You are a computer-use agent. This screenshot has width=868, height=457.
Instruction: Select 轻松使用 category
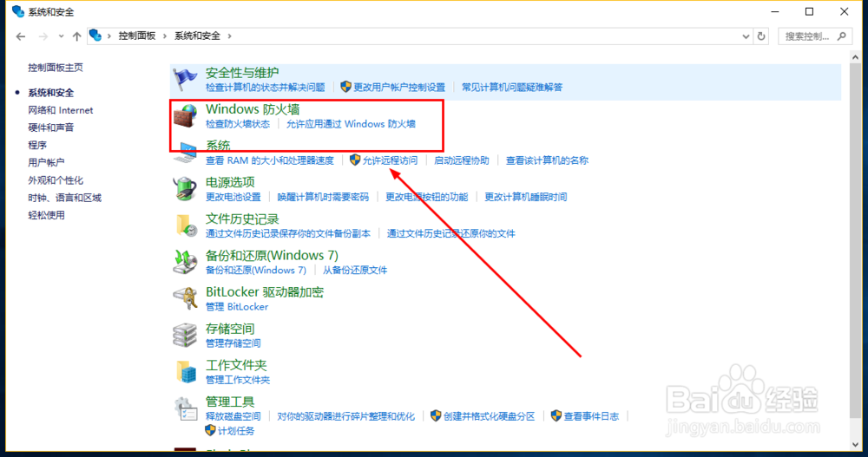pyautogui.click(x=46, y=215)
